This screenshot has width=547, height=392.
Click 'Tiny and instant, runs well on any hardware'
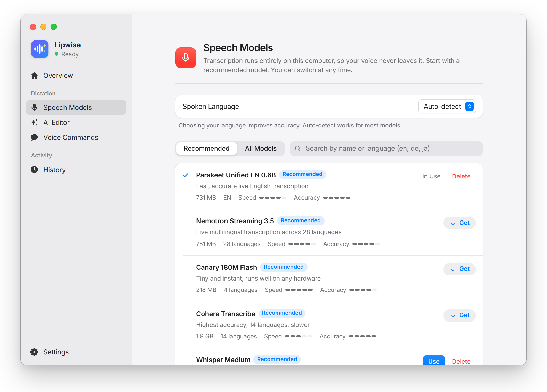(x=258, y=279)
